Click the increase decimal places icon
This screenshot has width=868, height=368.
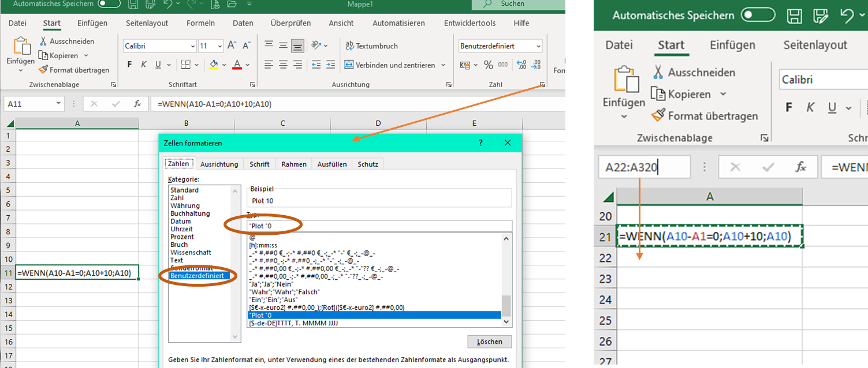[x=521, y=65]
